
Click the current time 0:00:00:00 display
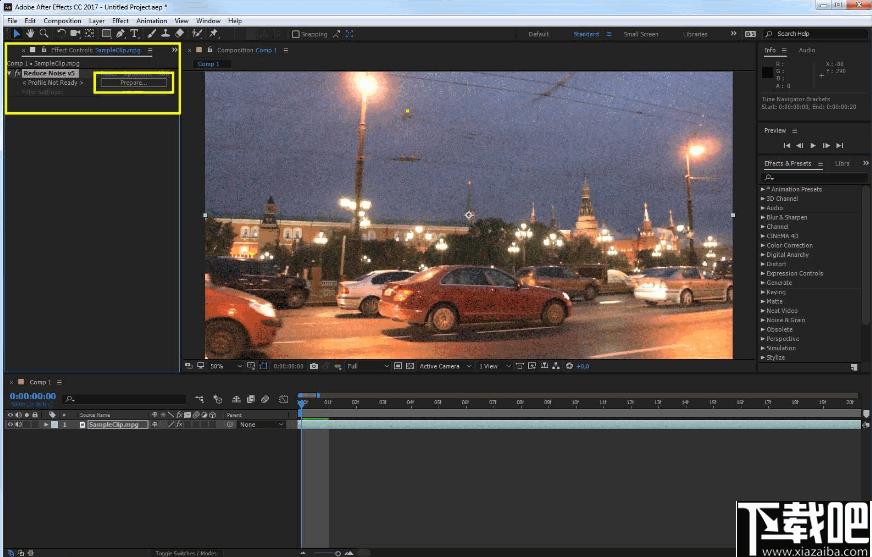coord(33,396)
